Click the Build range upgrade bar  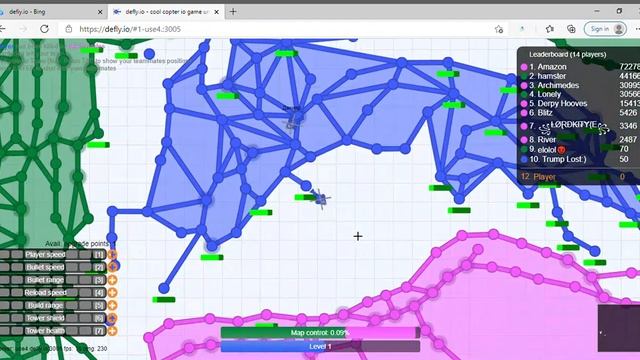coord(53,305)
